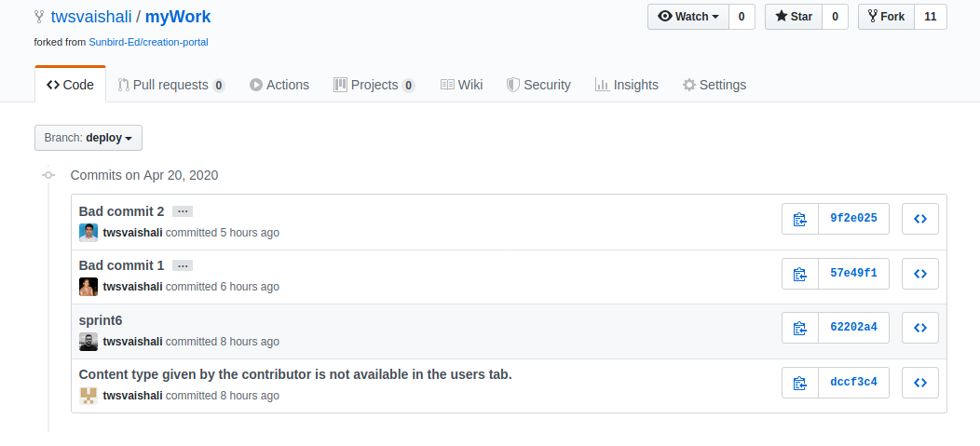980x446 pixels.
Task: Open the Branch: deploy dropdown
Action: click(x=88, y=138)
